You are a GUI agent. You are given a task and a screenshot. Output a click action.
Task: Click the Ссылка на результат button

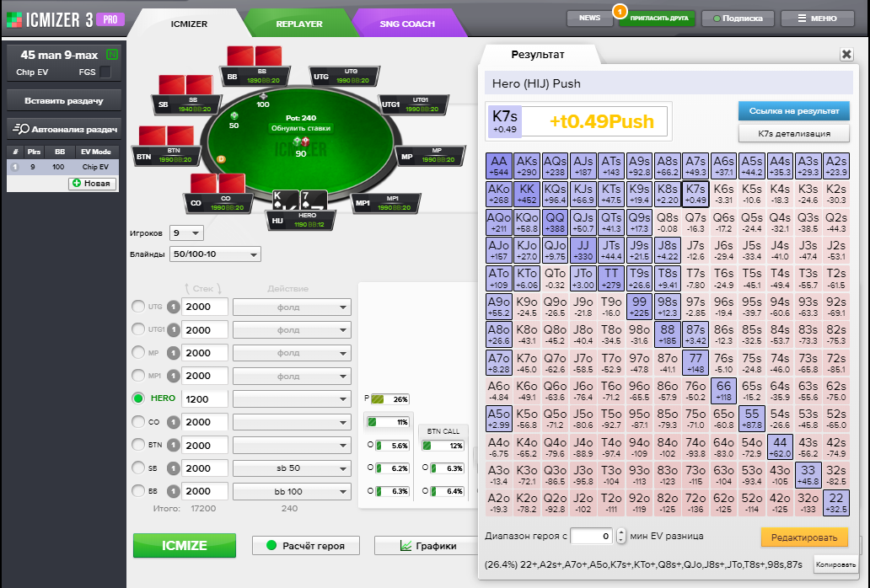794,111
